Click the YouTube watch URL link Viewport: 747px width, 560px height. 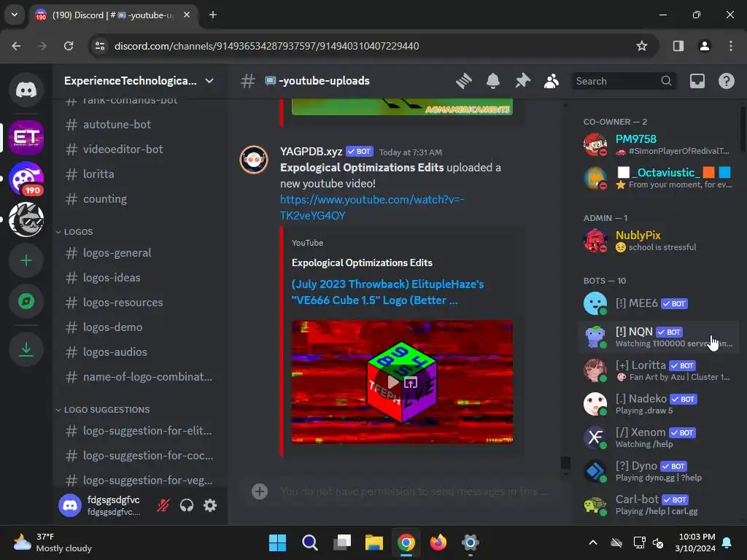pyautogui.click(x=372, y=208)
